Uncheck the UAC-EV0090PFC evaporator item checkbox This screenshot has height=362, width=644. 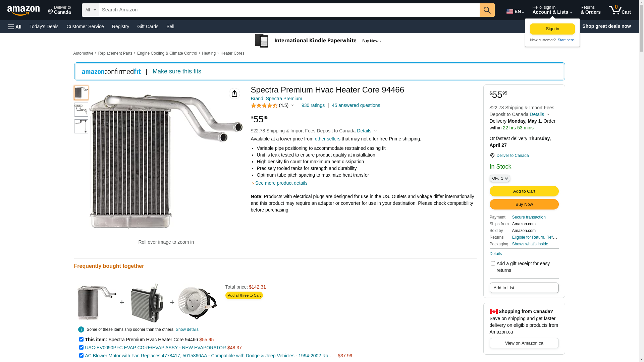[x=81, y=348]
